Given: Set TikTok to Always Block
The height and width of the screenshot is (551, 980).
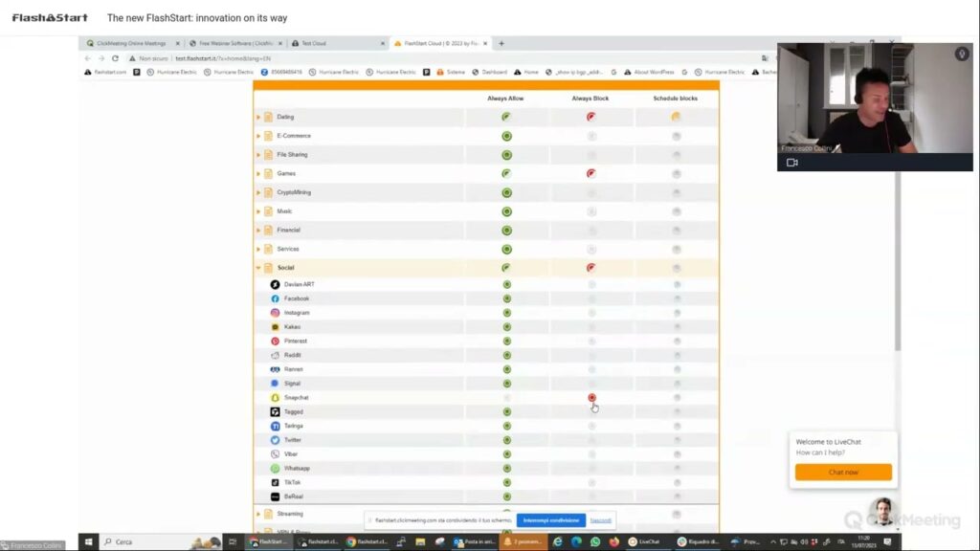Looking at the screenshot, I should 591,482.
